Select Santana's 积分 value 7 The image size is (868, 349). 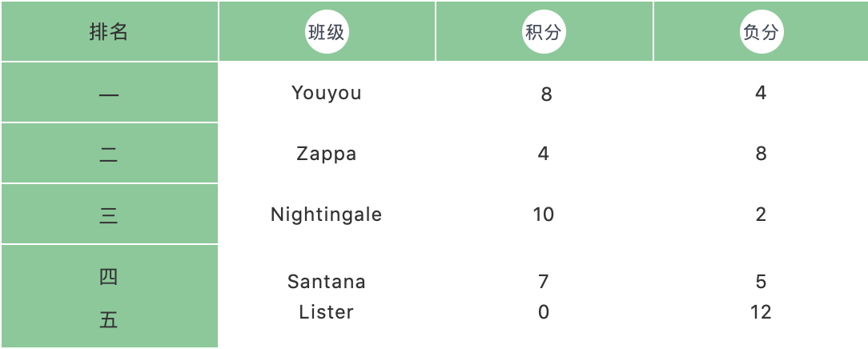[544, 282]
